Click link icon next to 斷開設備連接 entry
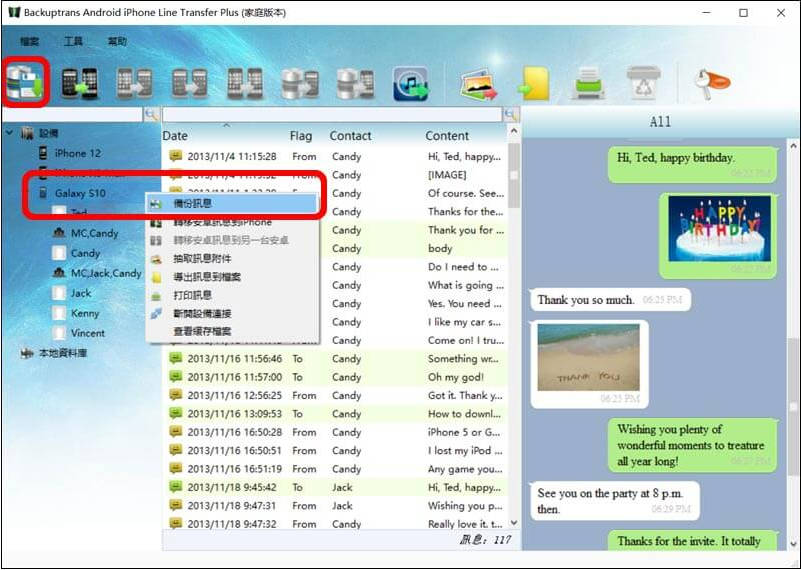This screenshot has height=570, width=801. [156, 314]
